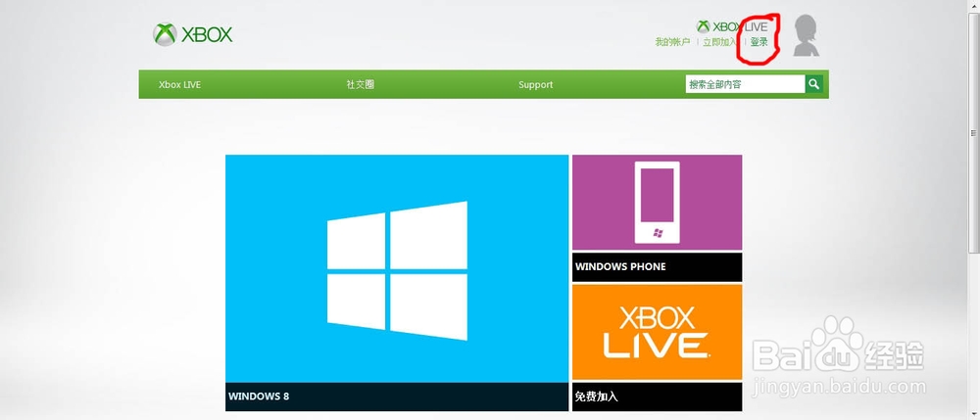Click the 立即加入 link
Viewport: 980px width, 420px height.
(x=719, y=42)
